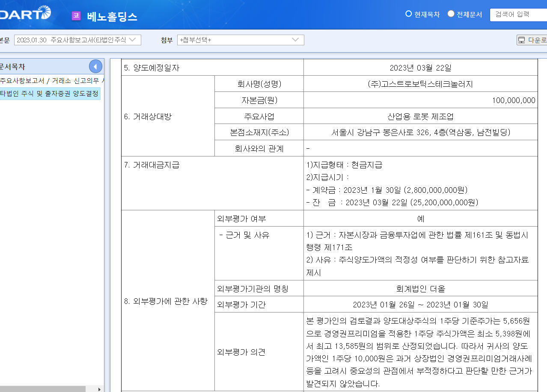Click the 외부평가 기간 label cell
Screen dimensions: 547x392
click(259, 305)
